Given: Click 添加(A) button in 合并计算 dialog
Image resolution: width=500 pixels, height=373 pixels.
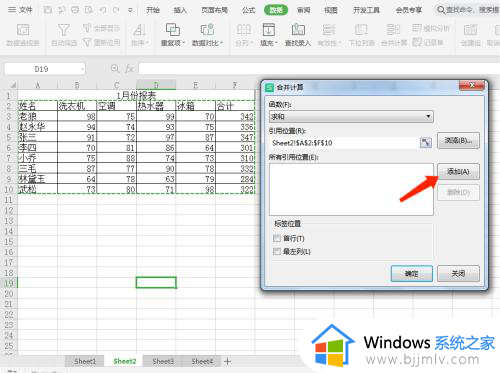Looking at the screenshot, I should pyautogui.click(x=458, y=172).
